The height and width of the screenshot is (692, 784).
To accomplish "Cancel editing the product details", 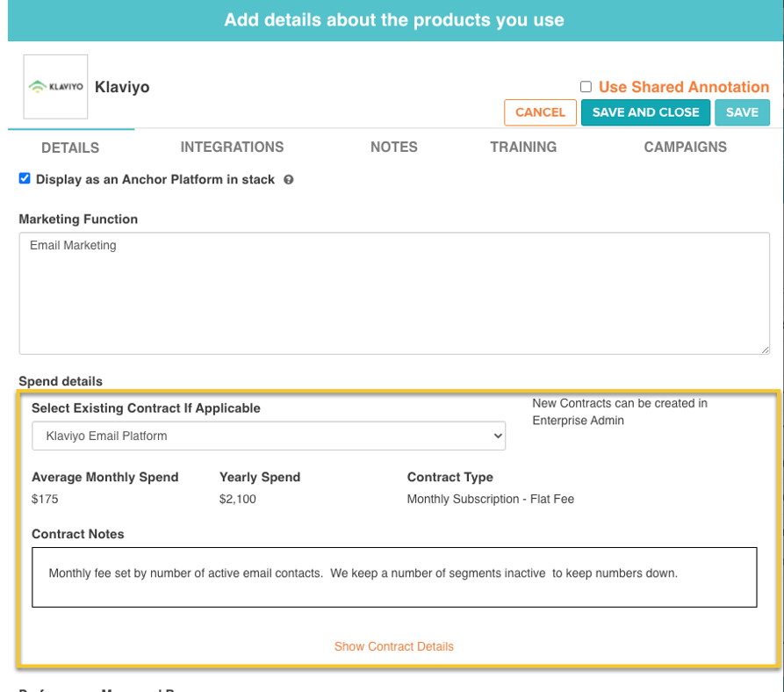I will [x=540, y=112].
